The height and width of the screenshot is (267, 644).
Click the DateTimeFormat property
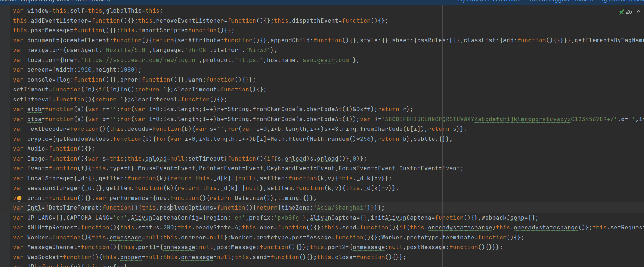(74, 208)
